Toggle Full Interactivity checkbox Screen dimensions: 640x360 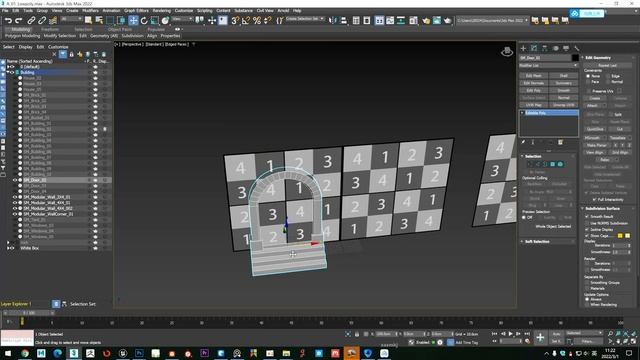tap(594, 200)
